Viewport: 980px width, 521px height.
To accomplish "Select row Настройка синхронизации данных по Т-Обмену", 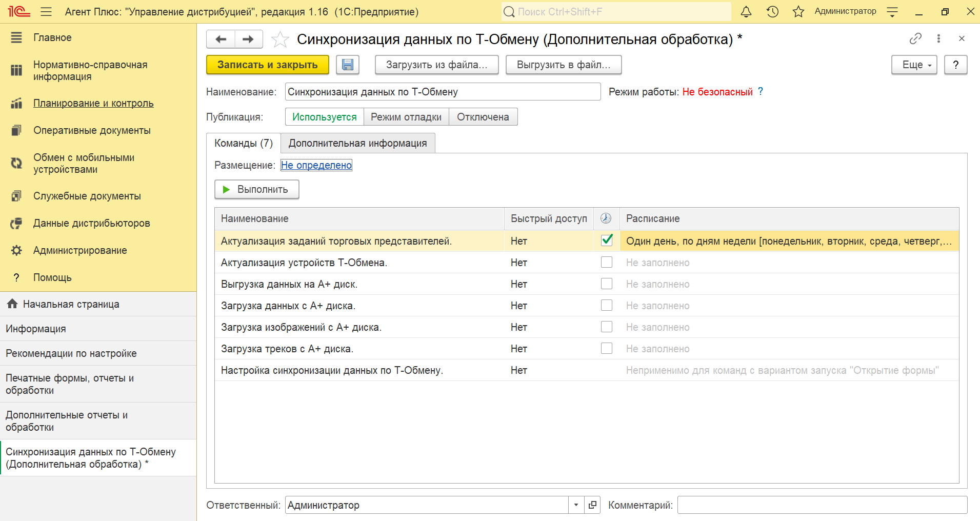I will [587, 370].
